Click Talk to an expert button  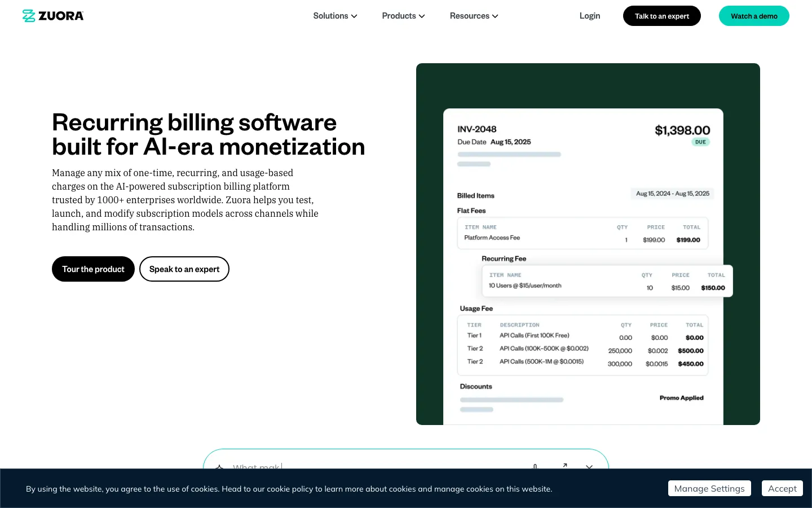[x=662, y=16]
